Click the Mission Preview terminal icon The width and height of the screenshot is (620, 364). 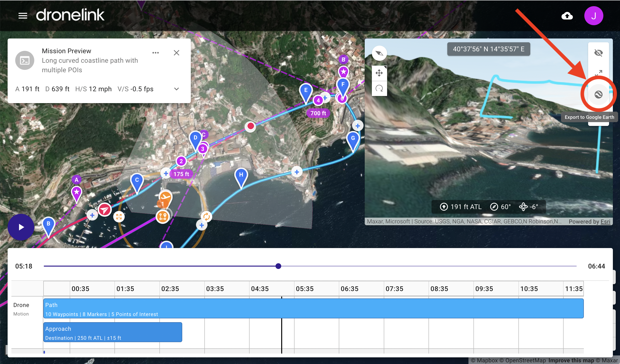click(x=25, y=60)
